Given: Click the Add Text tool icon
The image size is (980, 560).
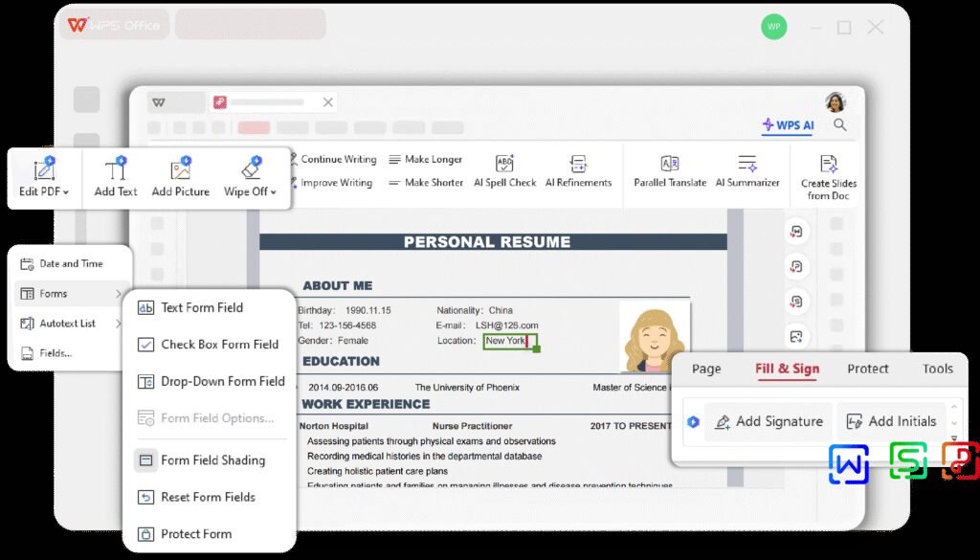Looking at the screenshot, I should coord(116,171).
